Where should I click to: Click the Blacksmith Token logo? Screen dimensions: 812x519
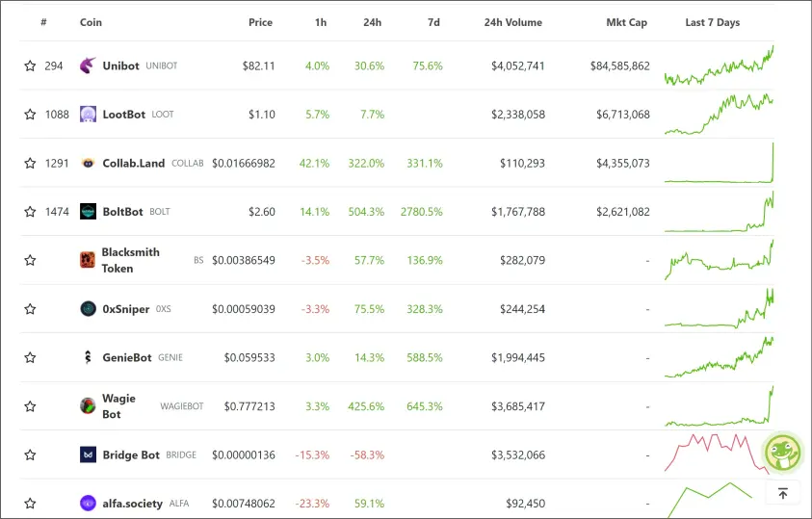click(88, 260)
